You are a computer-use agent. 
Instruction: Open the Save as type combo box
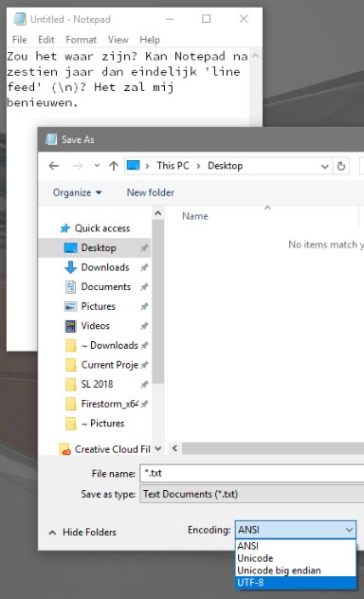(252, 495)
